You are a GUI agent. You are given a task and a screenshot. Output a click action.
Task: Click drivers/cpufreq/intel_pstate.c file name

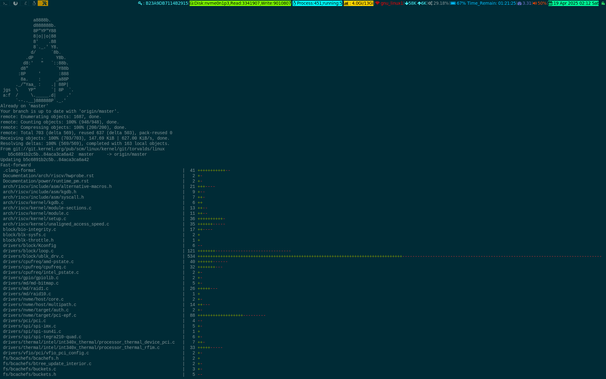pyautogui.click(x=41, y=272)
